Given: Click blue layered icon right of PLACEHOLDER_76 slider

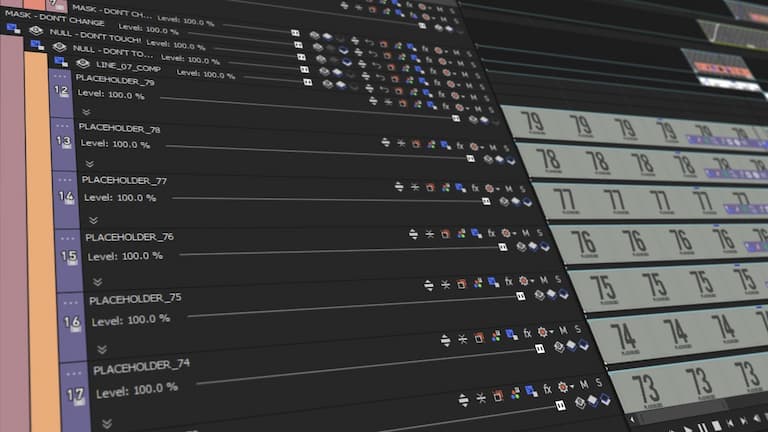Looking at the screenshot, I should coord(545,247).
